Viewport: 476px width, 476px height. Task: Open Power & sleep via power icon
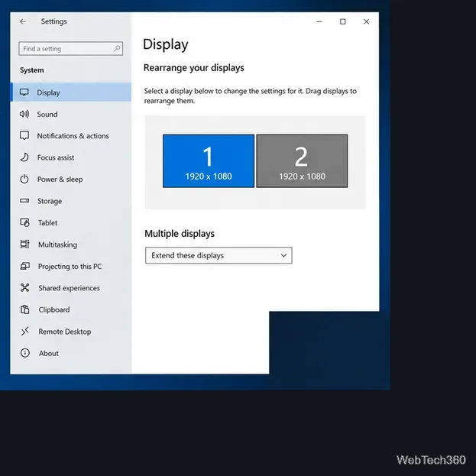pyautogui.click(x=24, y=179)
